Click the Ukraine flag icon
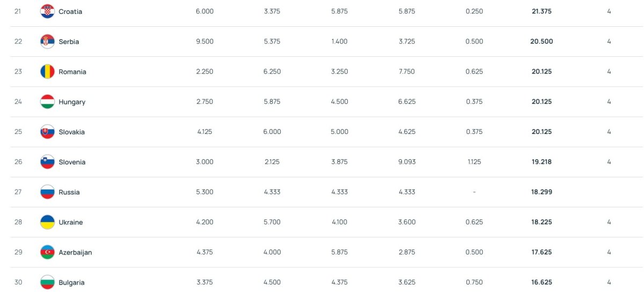The image size is (644, 292). pos(47,222)
